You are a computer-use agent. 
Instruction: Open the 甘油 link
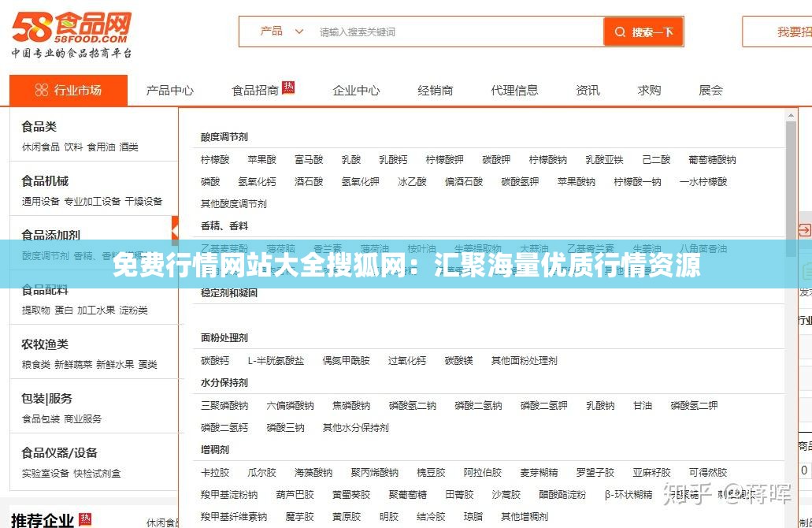(x=643, y=406)
